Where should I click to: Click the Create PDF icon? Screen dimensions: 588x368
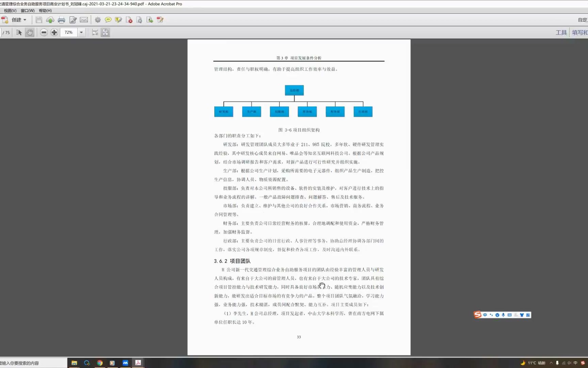[x=5, y=20]
